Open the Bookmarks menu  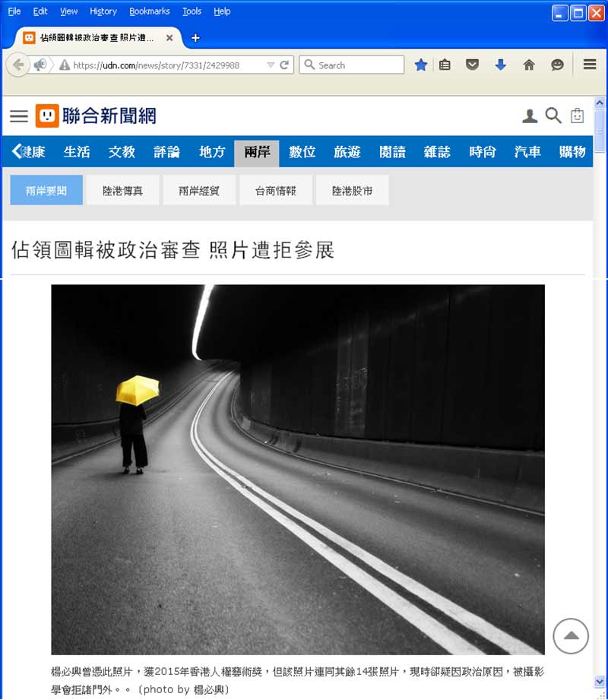coord(150,11)
